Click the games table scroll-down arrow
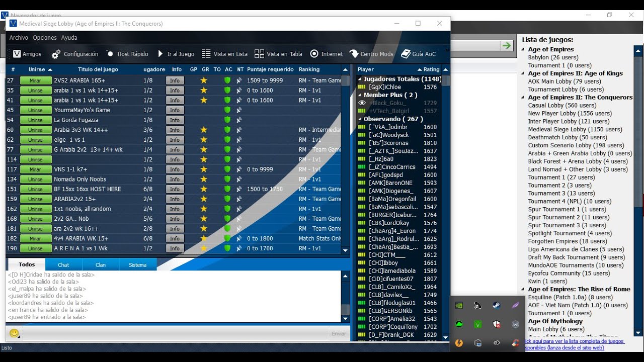This screenshot has width=644, height=362. pos(345,250)
